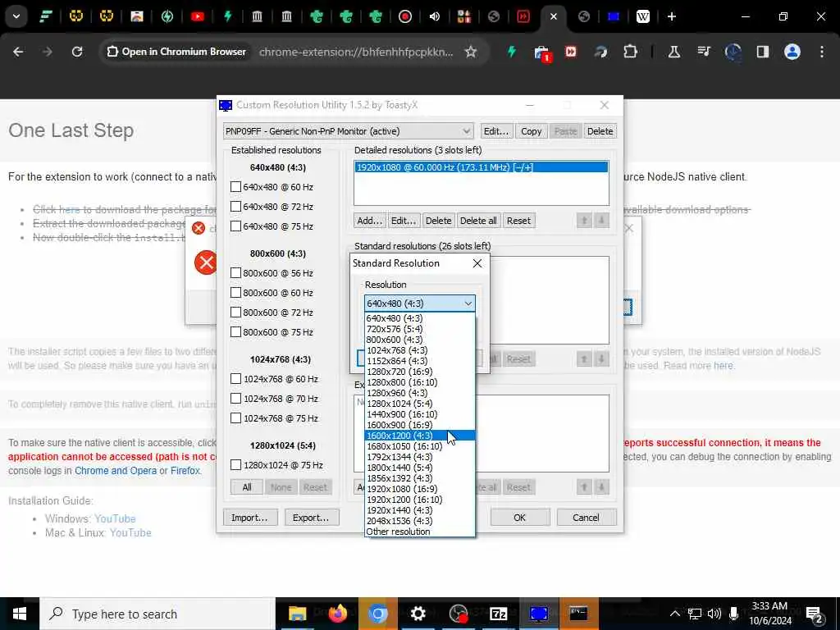
Task: Toggle 800x600 @ 75 Hz checkbox
Action: pos(235,332)
